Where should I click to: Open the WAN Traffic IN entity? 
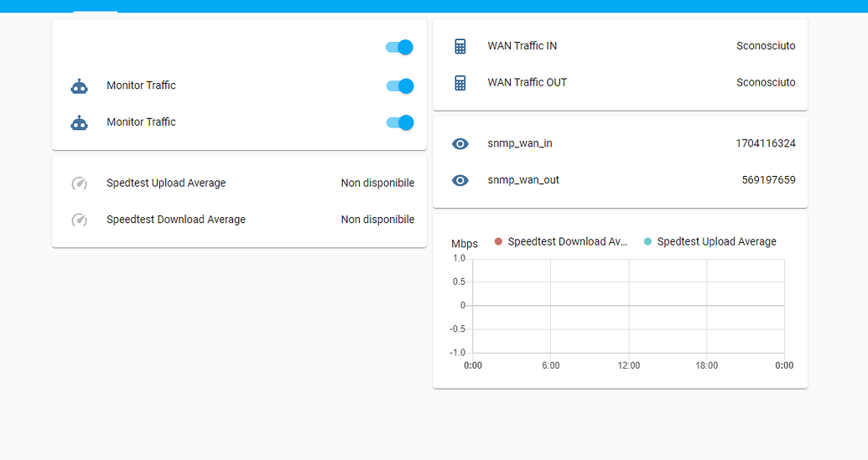[620, 46]
